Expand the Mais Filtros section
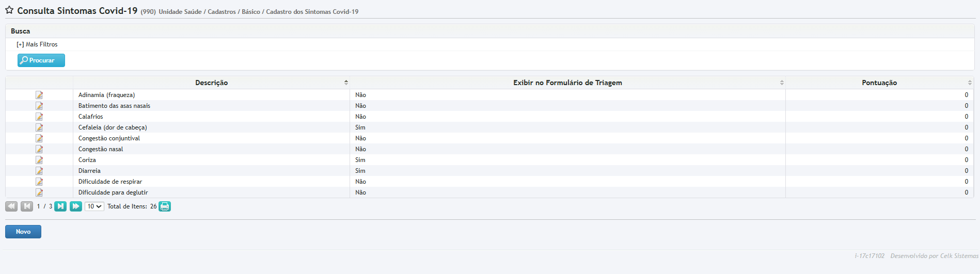The height and width of the screenshot is (274, 980). [x=37, y=44]
